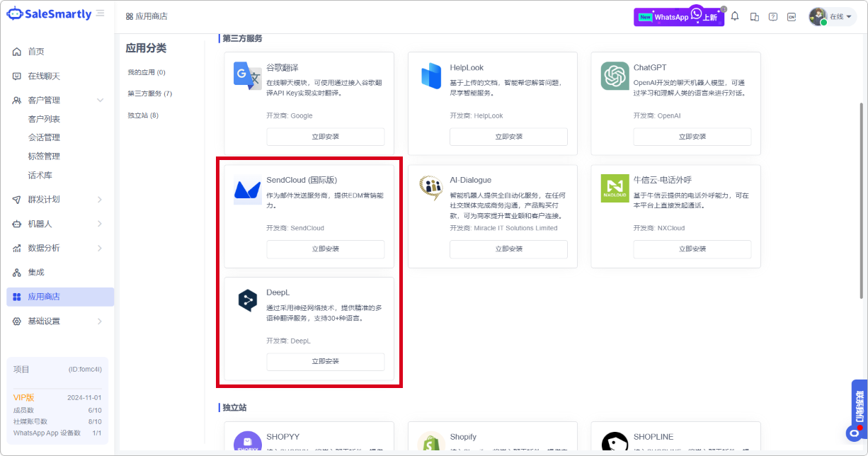Screen dimensions: 868x456
Task: Click the floating chat bubble icon
Action: [x=854, y=433]
